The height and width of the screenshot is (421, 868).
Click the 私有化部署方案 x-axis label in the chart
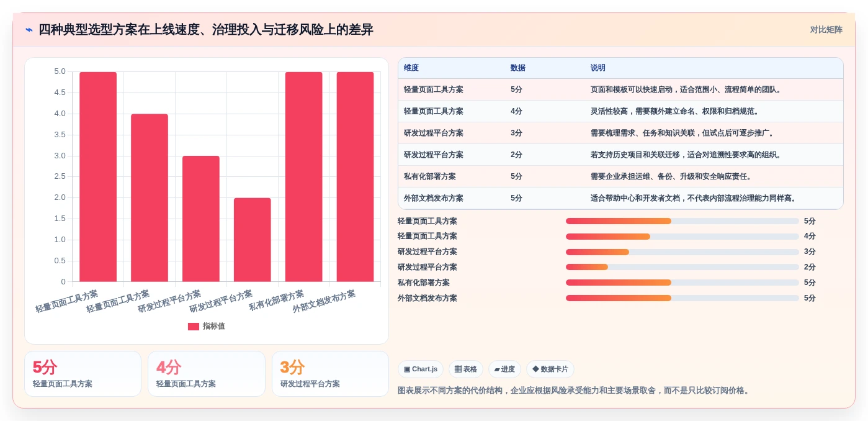pyautogui.click(x=277, y=301)
